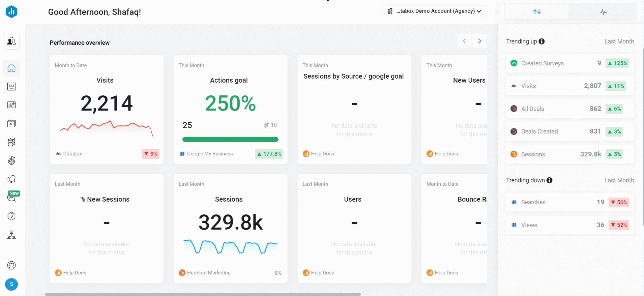
Task: Click the switch-account people icon
Action: click(x=11, y=41)
